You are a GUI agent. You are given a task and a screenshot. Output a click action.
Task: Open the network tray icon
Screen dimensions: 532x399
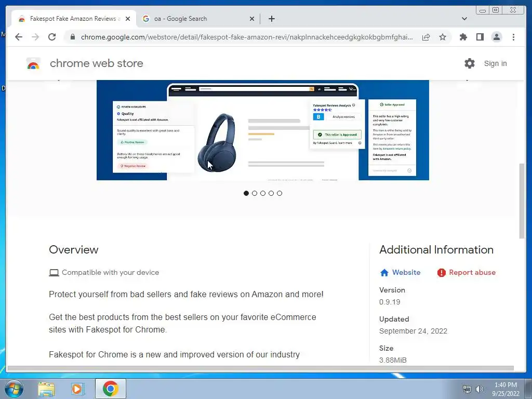pos(467,389)
